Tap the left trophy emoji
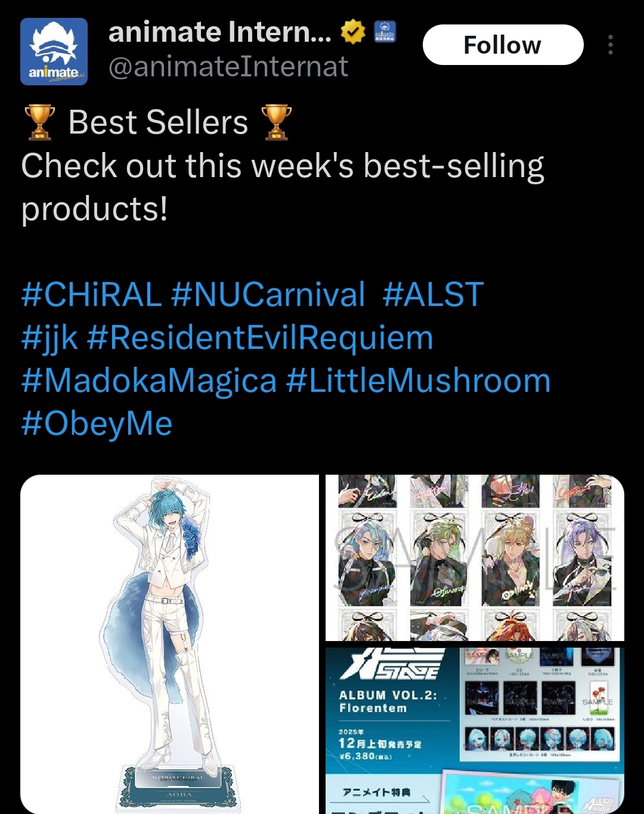644x814 pixels. [40, 122]
